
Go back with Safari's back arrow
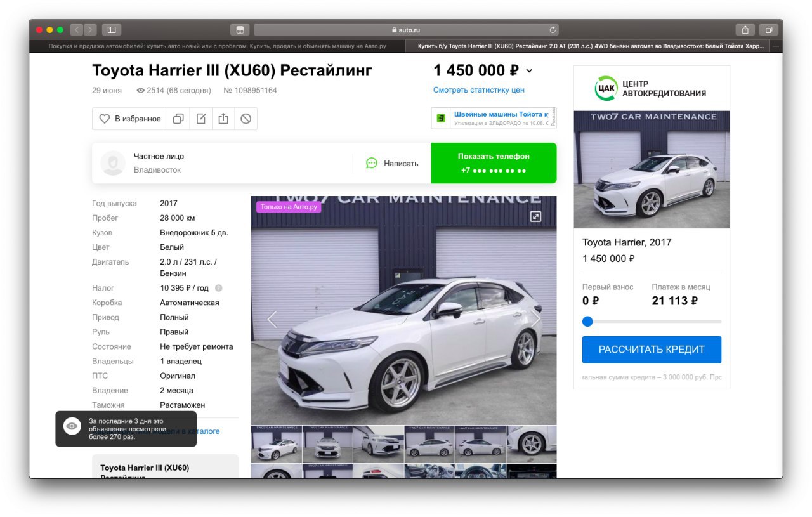click(x=77, y=29)
